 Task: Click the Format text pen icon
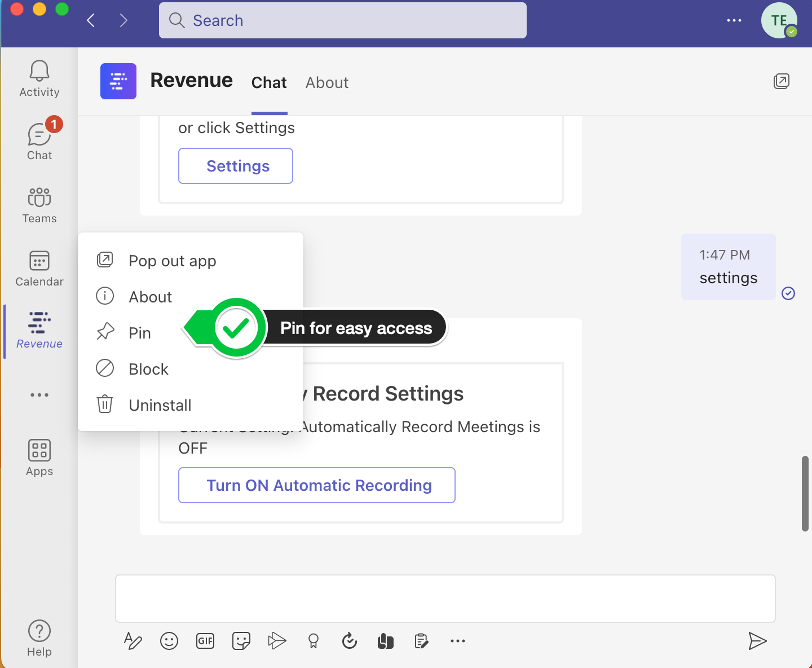133,641
